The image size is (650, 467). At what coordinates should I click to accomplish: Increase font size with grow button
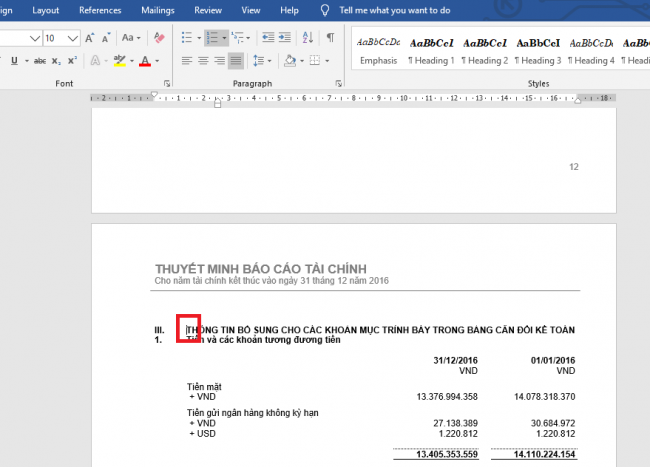click(x=90, y=38)
